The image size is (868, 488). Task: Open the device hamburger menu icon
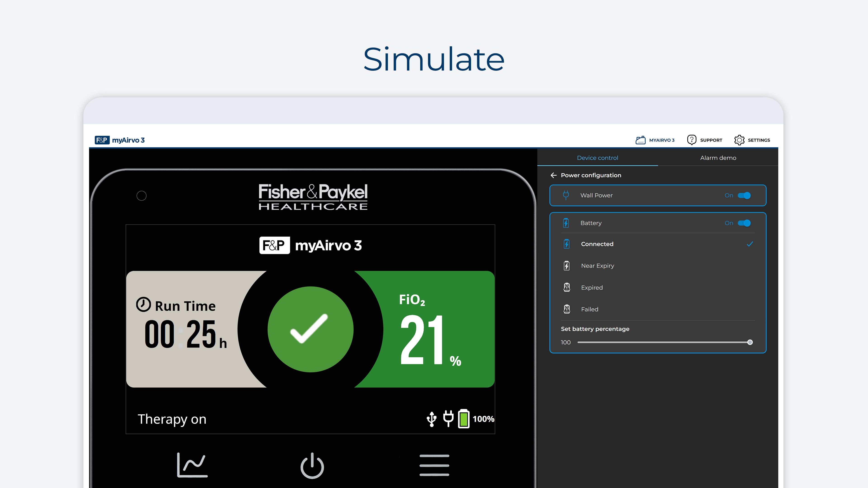[434, 465]
